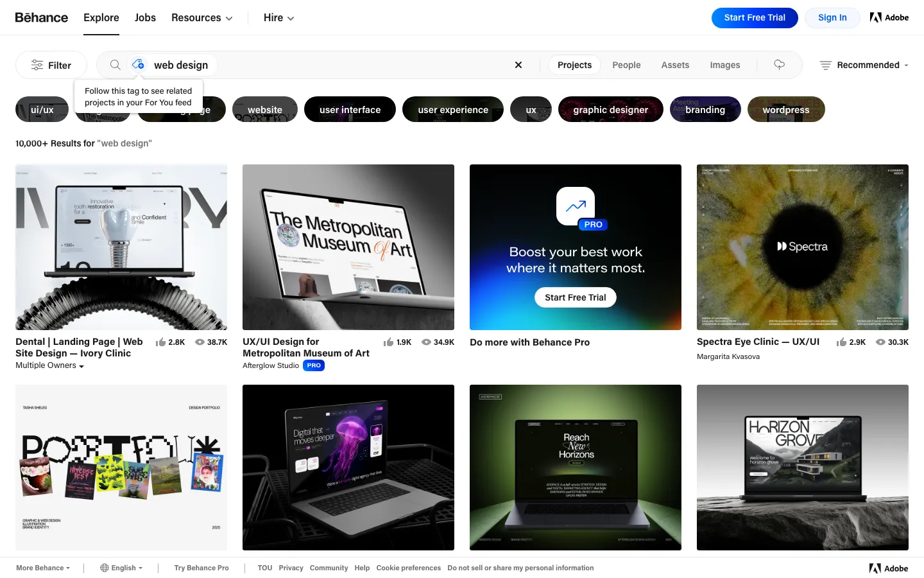This screenshot has width=924, height=578.
Task: Open the More Behance footer menu
Action: pyautogui.click(x=43, y=568)
